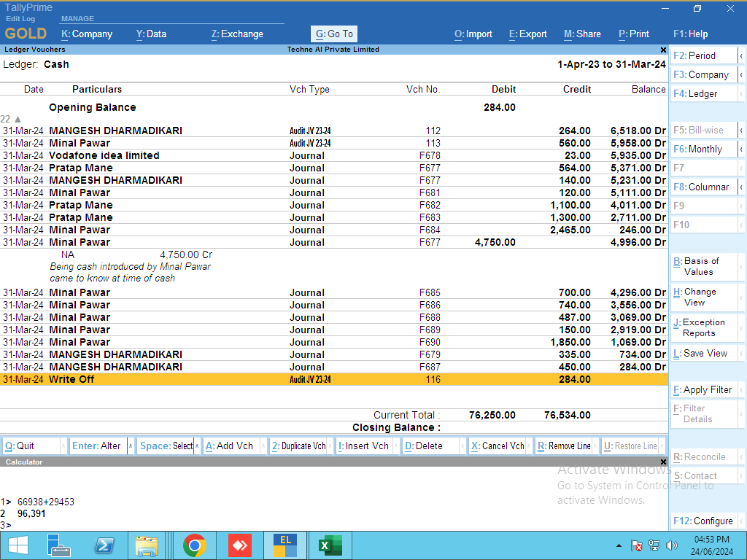Switch to Excel from the taskbar
The height and width of the screenshot is (560, 747).
[x=330, y=545]
